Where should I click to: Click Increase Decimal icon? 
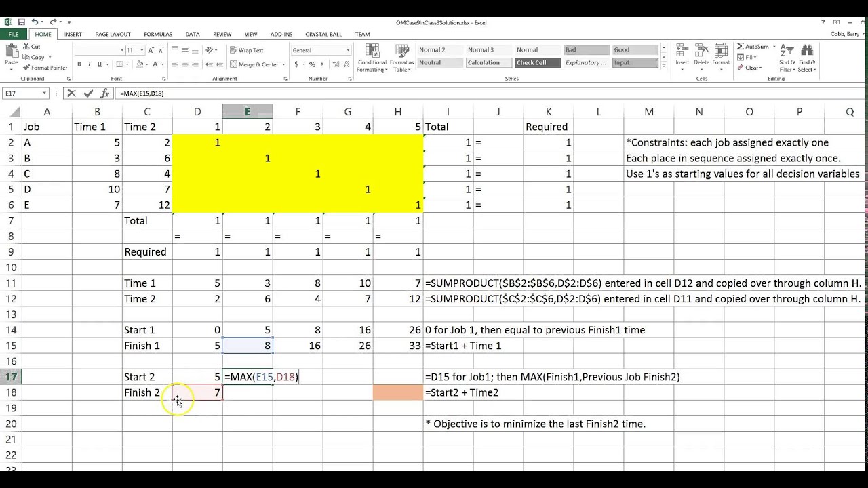(x=335, y=64)
